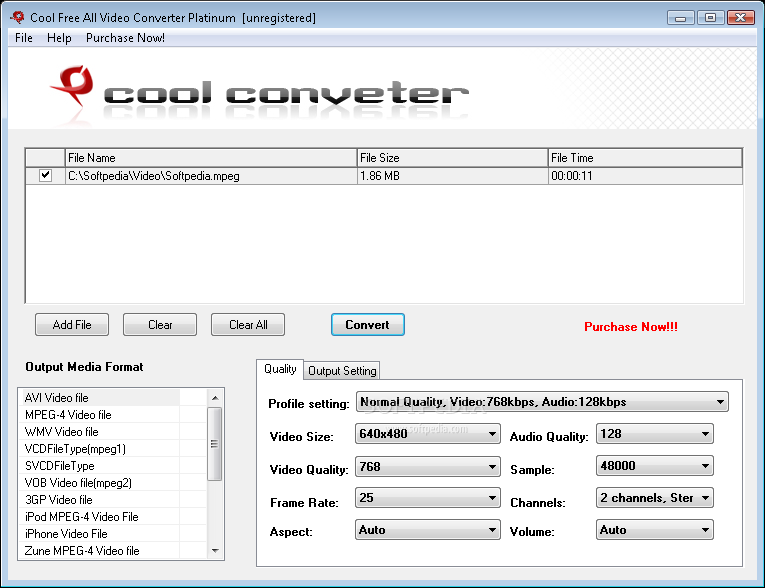
Task: Click the Clear button
Action: (160, 324)
